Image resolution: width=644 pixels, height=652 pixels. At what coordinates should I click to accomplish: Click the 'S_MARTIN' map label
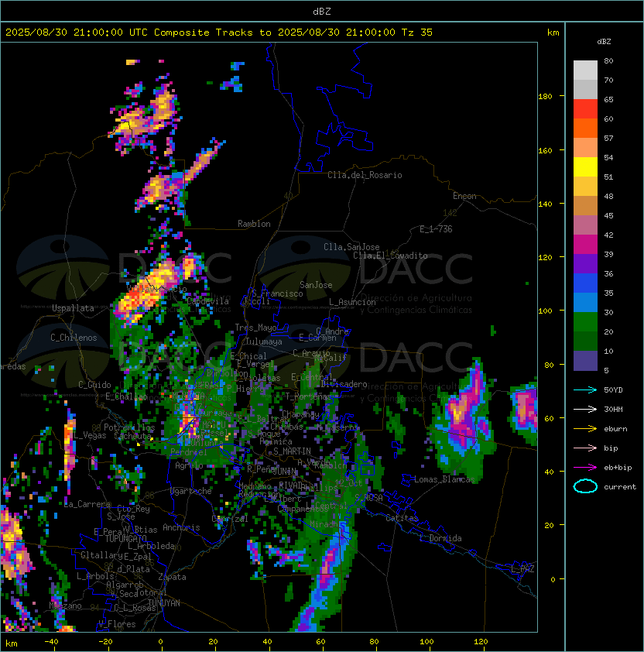pos(292,451)
